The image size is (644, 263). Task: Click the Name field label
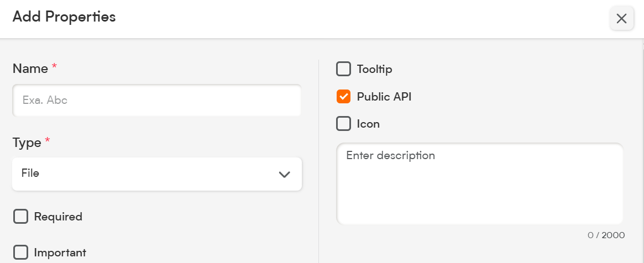pos(30,69)
